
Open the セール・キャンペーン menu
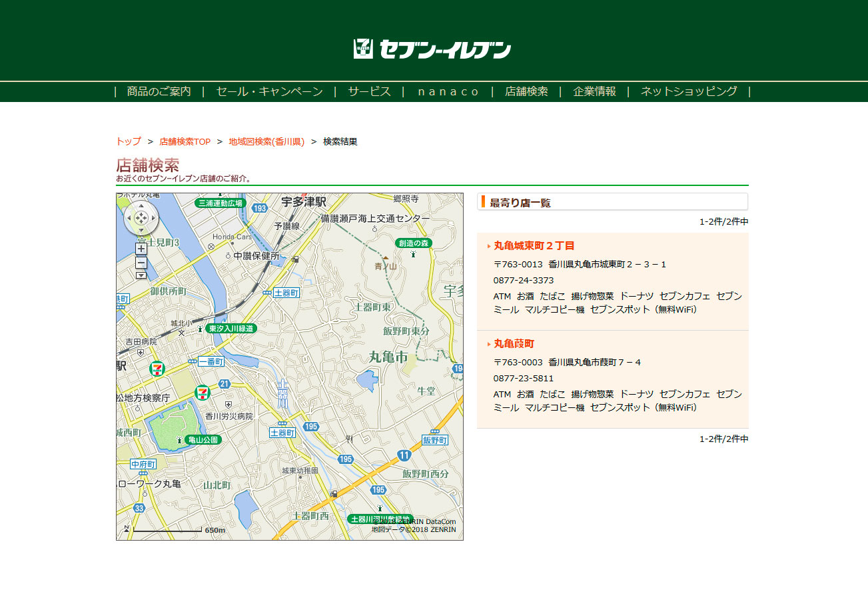[270, 91]
